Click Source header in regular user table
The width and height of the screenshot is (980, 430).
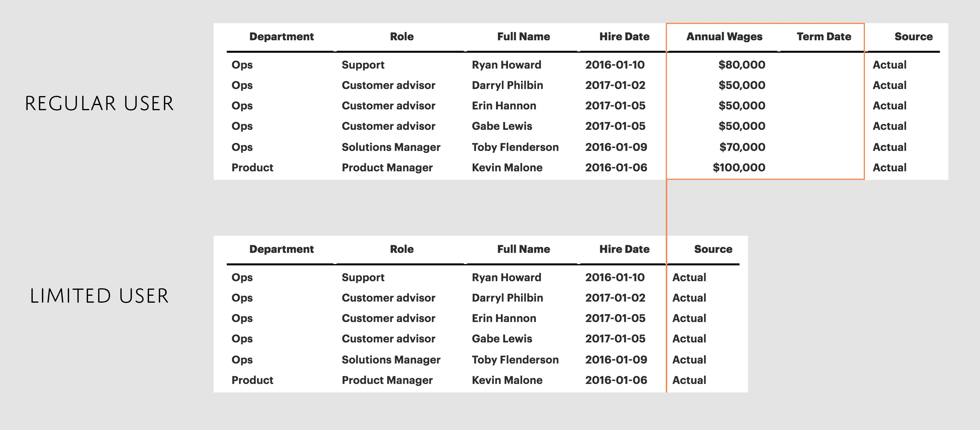tap(913, 37)
